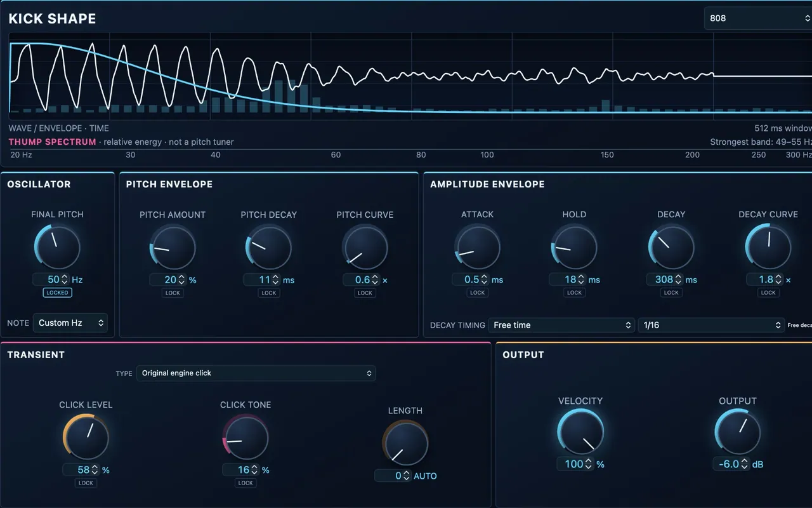812x508 pixels.
Task: Unlock Final Pitch with the LOCKED toggle
Action: [x=57, y=293]
